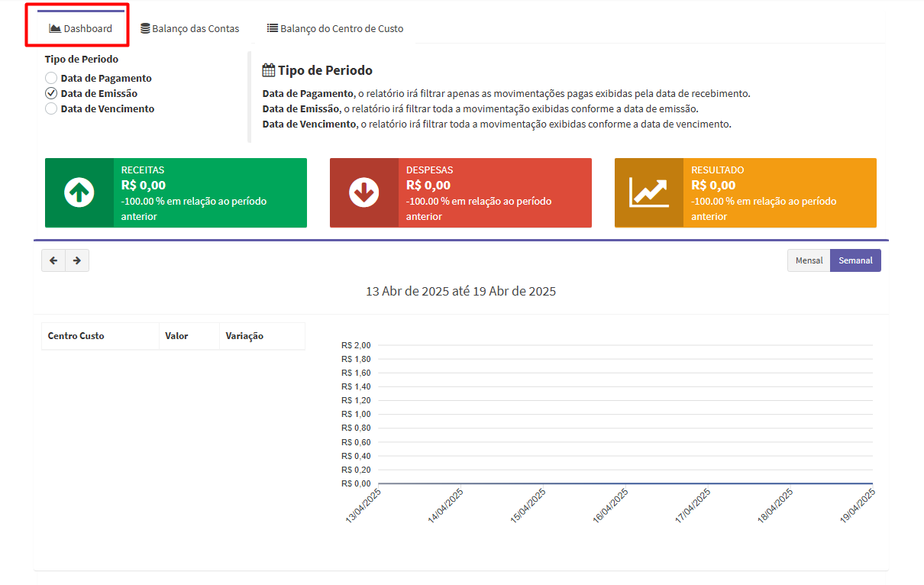The height and width of the screenshot is (585, 924).
Task: Advance to next period with right arrow
Action: coord(77,260)
